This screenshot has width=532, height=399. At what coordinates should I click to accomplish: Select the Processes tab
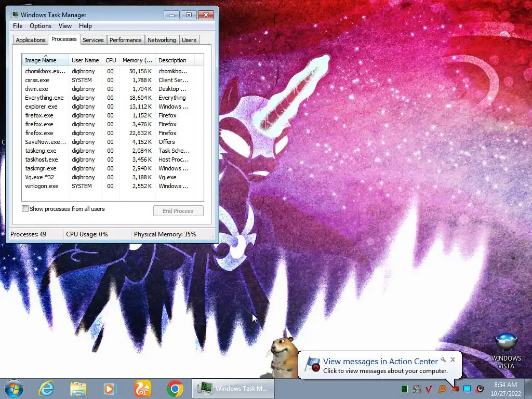pyautogui.click(x=64, y=39)
